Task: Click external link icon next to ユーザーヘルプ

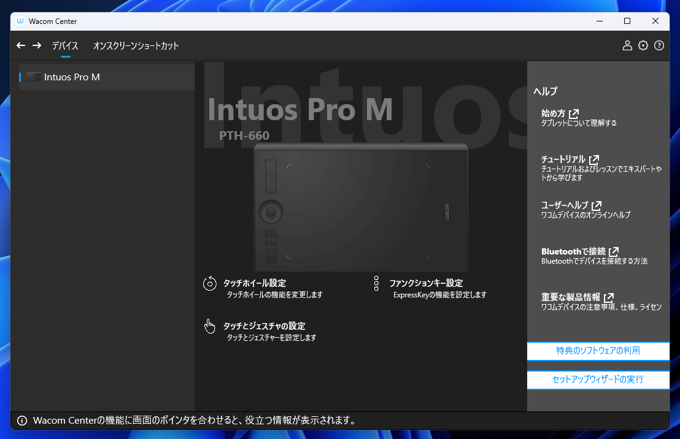Action: coord(597,205)
